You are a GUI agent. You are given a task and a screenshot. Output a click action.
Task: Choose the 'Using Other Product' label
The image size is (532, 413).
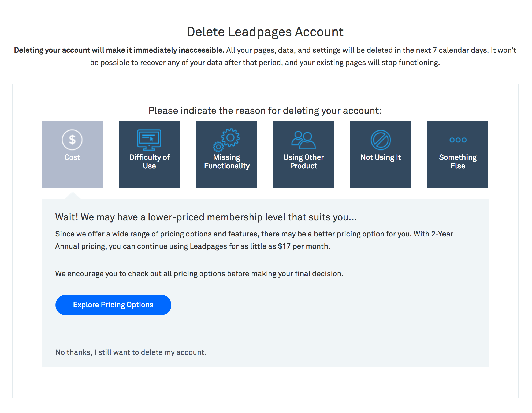click(x=304, y=162)
